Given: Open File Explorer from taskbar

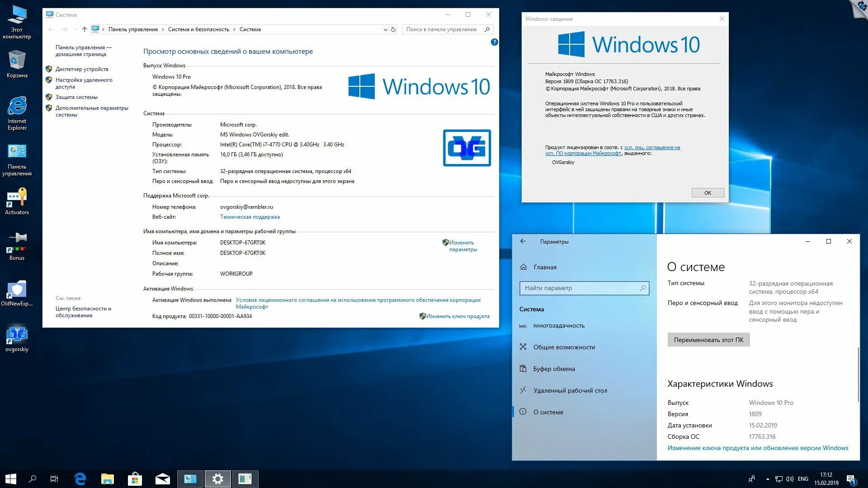Looking at the screenshot, I should tap(108, 479).
